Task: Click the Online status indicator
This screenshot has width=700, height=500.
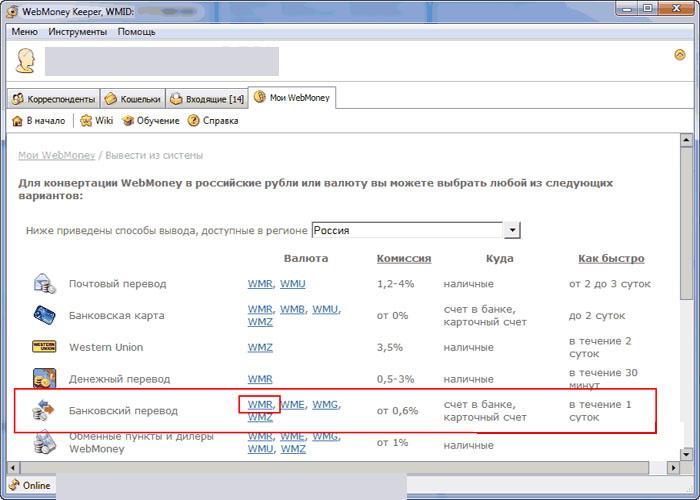Action: (x=29, y=485)
